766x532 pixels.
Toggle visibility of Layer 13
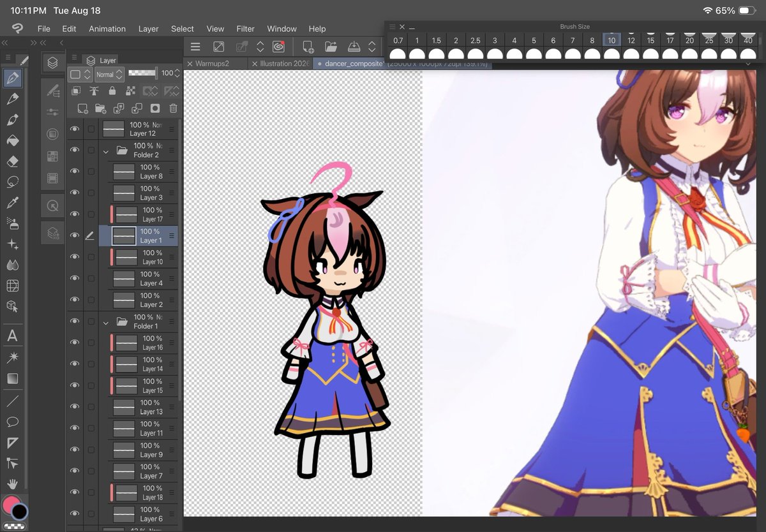pyautogui.click(x=75, y=407)
